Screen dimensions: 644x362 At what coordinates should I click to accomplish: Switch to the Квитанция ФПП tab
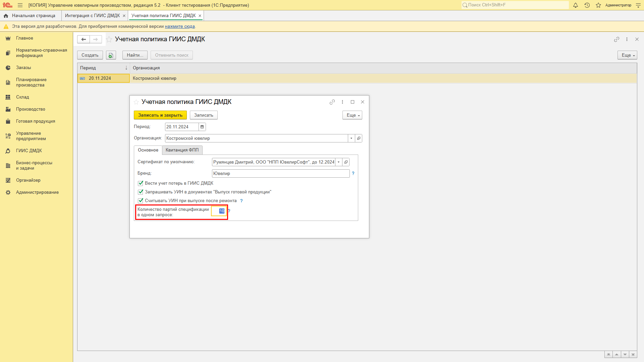click(x=182, y=150)
